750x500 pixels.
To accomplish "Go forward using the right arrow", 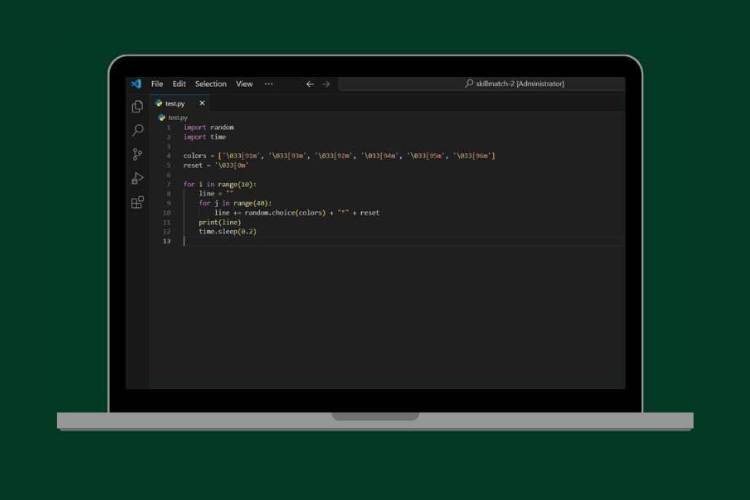I will [x=326, y=84].
